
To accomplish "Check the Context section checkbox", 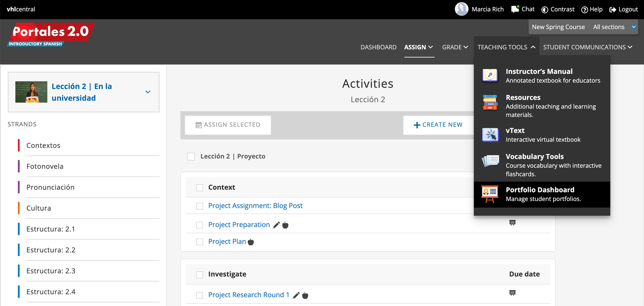I will click(x=200, y=188).
